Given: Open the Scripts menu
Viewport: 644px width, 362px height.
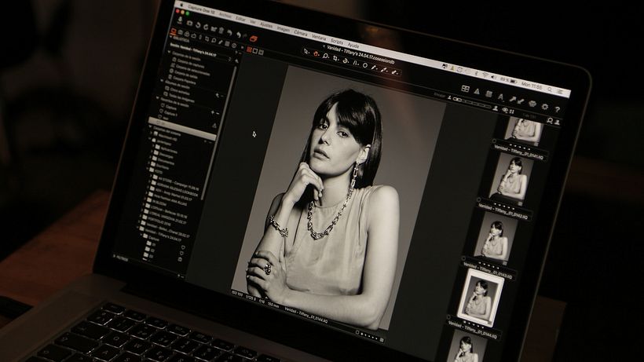Looking at the screenshot, I should click(337, 42).
